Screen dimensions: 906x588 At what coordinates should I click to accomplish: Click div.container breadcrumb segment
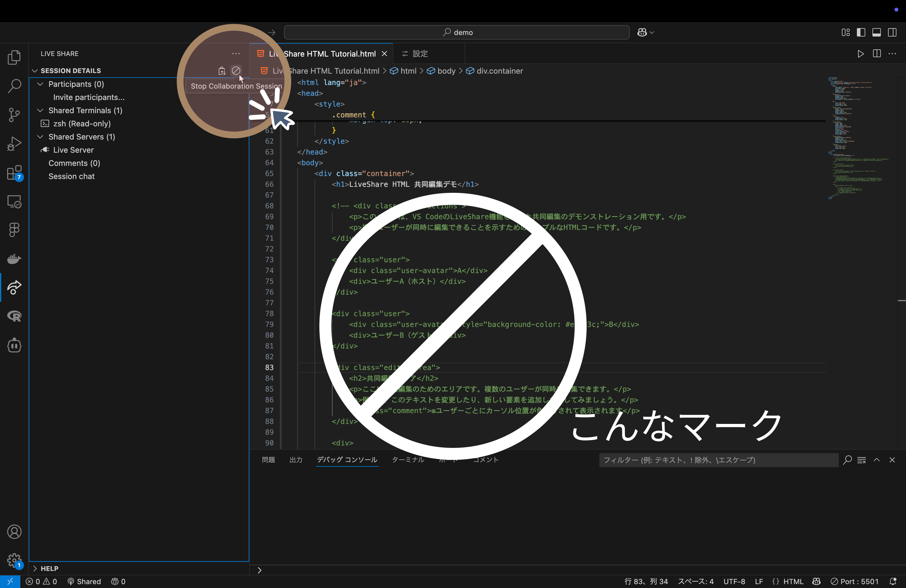(494, 71)
